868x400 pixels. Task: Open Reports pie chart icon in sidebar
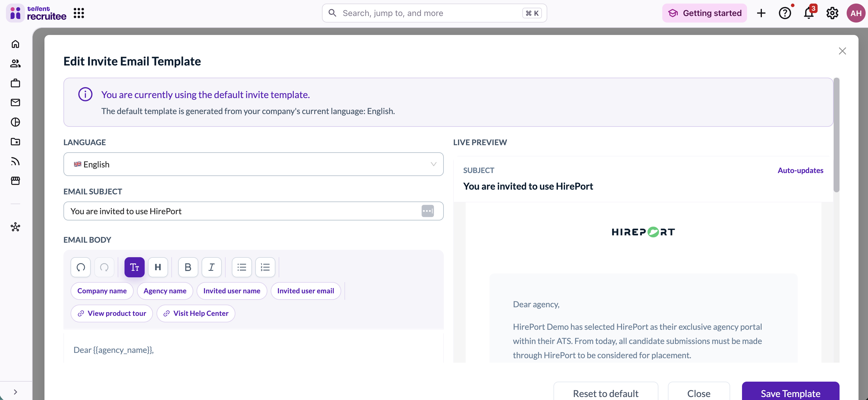[15, 122]
